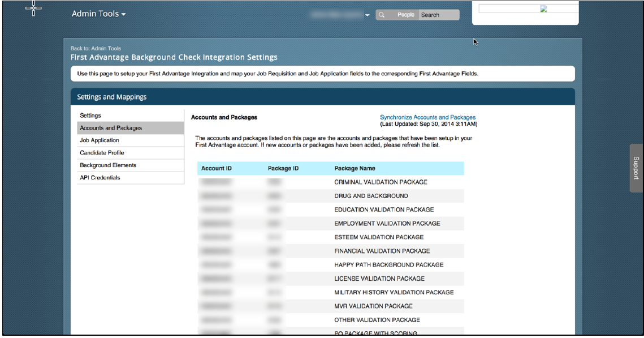Select MILITARY HISTORY VALIDATION PACKAGE row
This screenshot has width=644, height=338.
[331, 292]
